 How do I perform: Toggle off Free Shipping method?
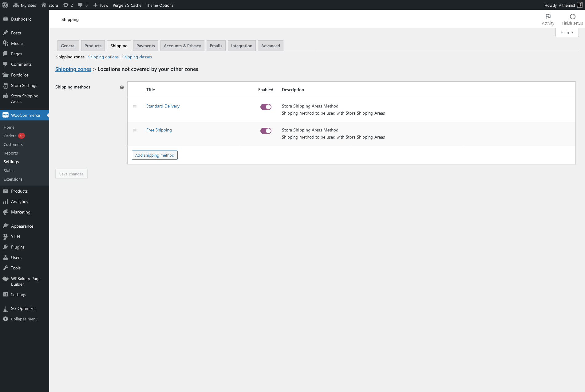pyautogui.click(x=266, y=131)
